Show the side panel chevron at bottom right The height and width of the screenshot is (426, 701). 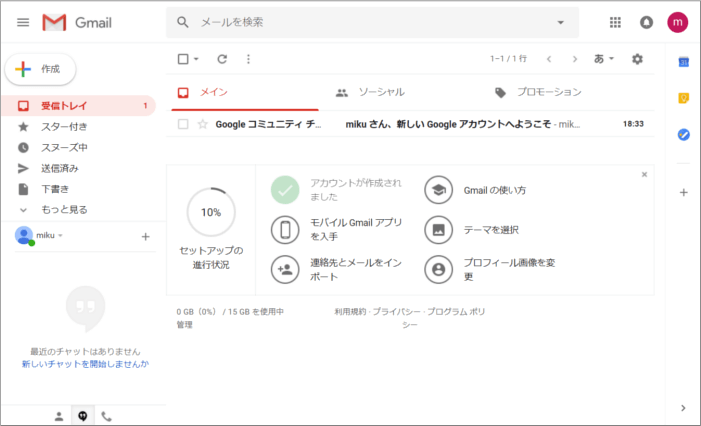(x=683, y=408)
